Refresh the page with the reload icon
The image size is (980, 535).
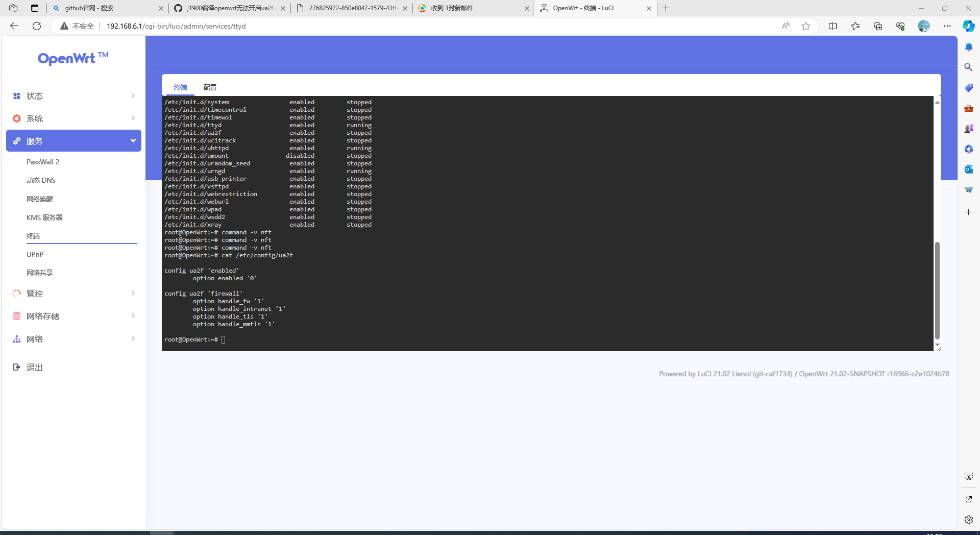click(x=36, y=26)
